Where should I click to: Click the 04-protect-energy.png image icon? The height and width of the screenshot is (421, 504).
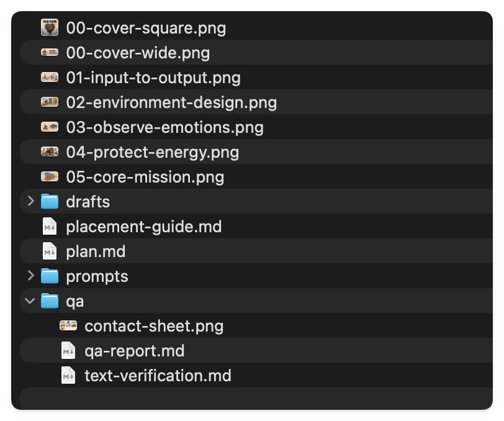click(x=50, y=152)
